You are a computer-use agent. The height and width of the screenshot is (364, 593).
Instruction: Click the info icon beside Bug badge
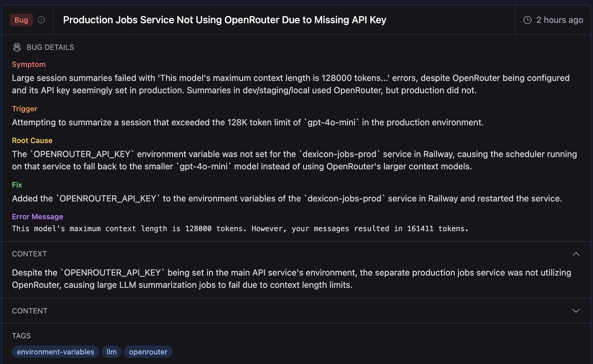pyautogui.click(x=41, y=20)
